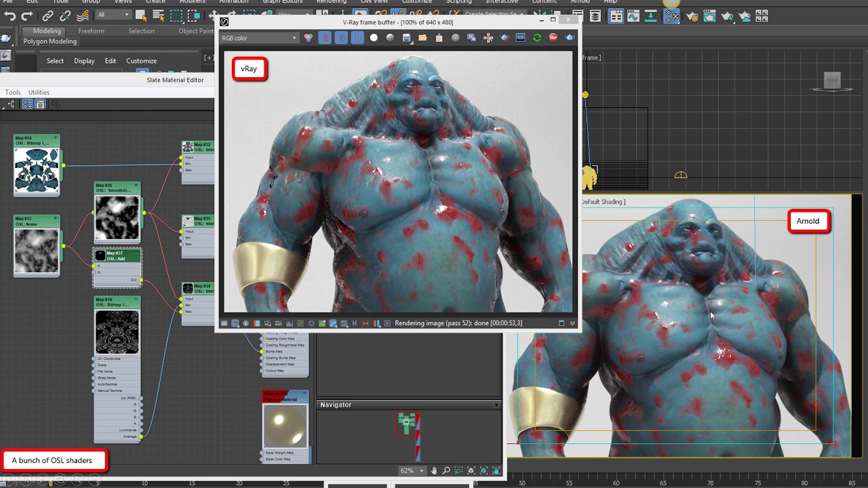Activate the Select and Link tool
The width and height of the screenshot is (868, 488).
tap(48, 16)
